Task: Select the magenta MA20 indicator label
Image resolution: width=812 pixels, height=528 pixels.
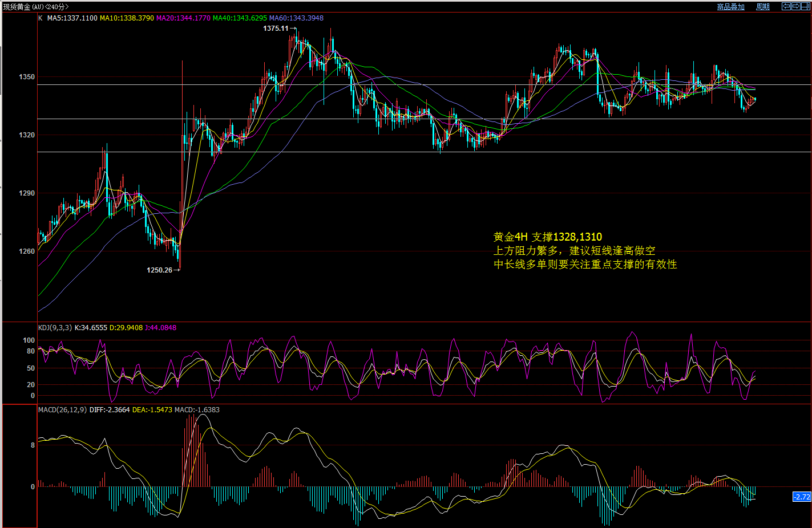Action: pyautogui.click(x=183, y=18)
